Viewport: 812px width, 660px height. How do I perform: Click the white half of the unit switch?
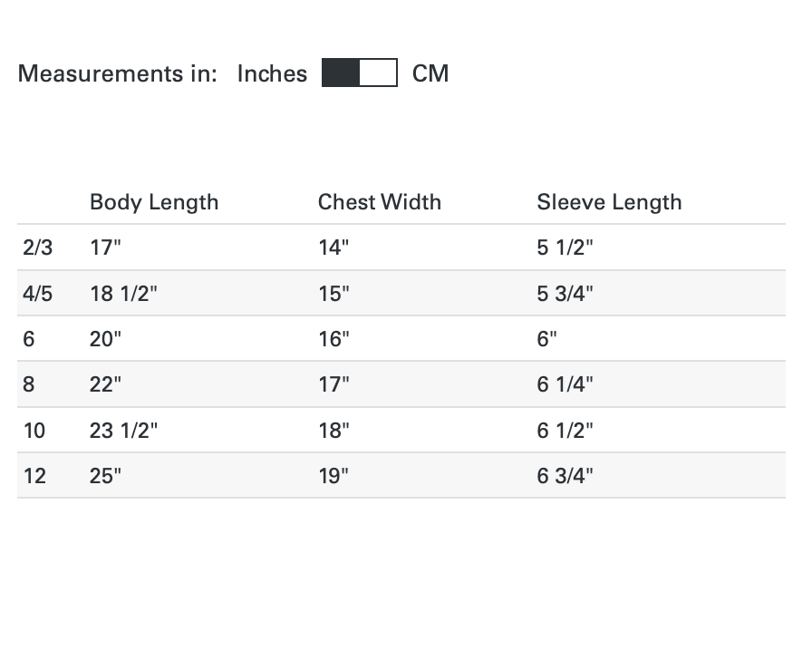[x=379, y=73]
